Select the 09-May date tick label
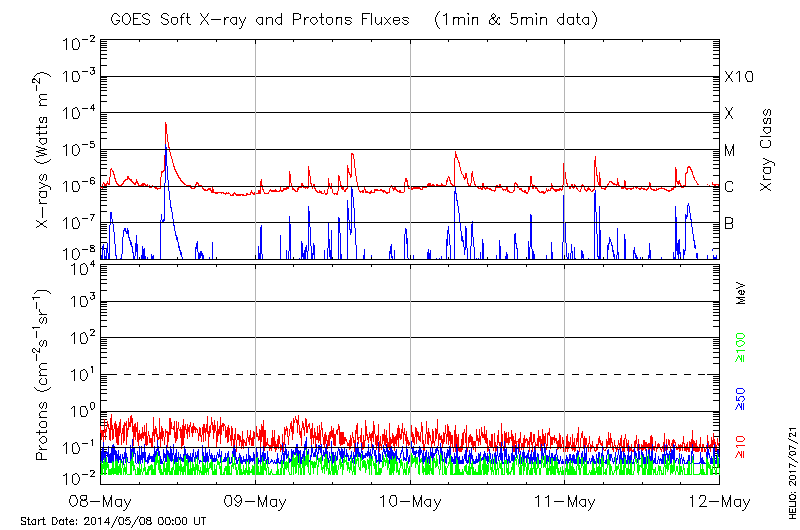 256,500
